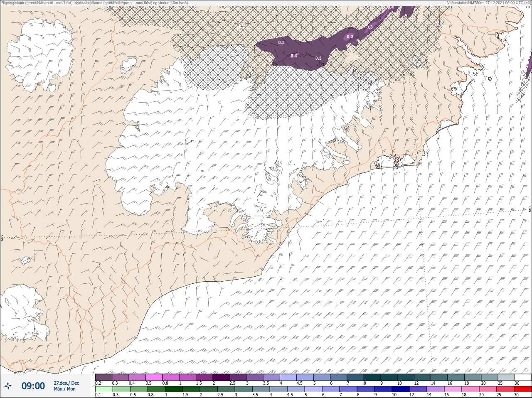
Task: Pick the upper legend swatch labelled 20
Action: pos(490,377)
